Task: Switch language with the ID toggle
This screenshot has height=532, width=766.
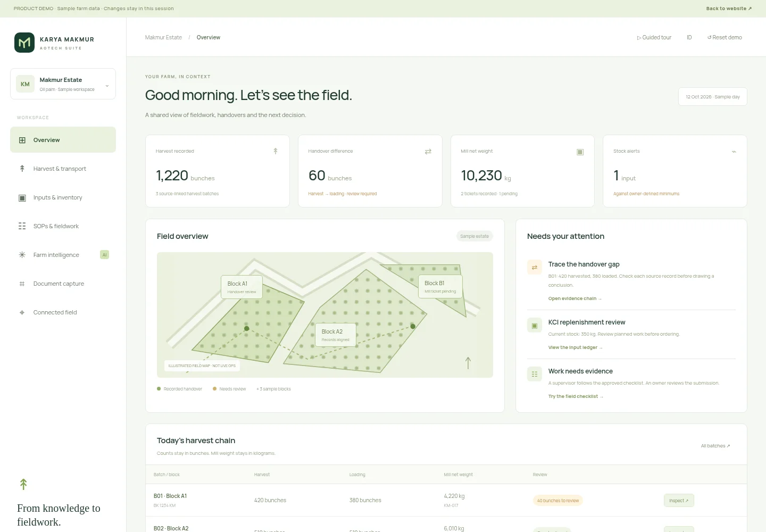Action: coord(689,37)
